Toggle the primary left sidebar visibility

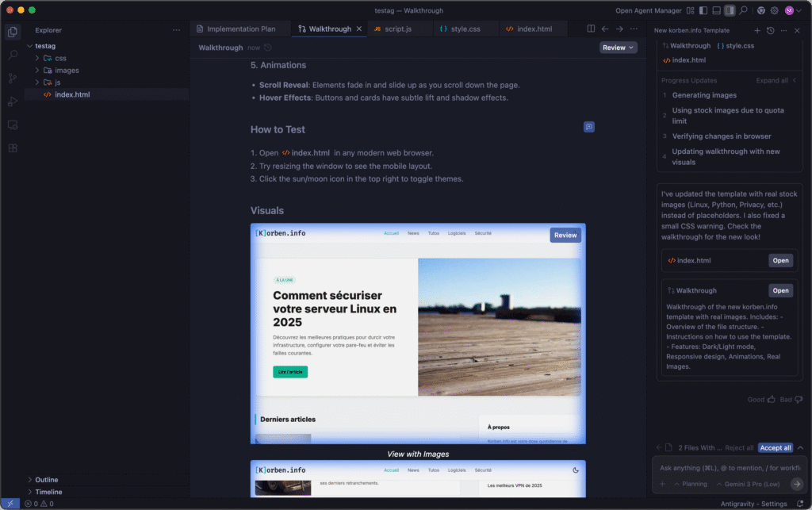point(703,10)
